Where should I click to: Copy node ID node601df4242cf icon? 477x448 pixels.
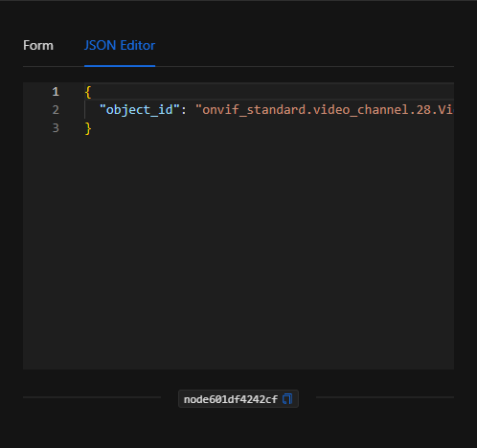[x=287, y=399]
